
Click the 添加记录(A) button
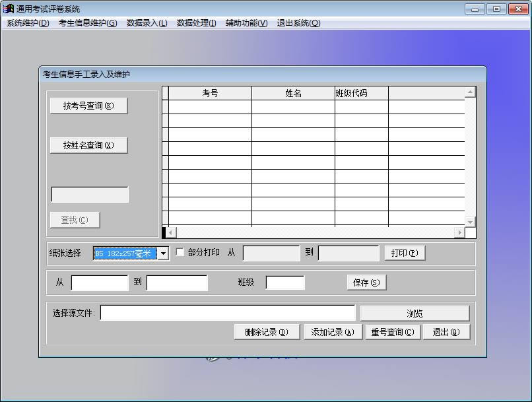tap(333, 332)
